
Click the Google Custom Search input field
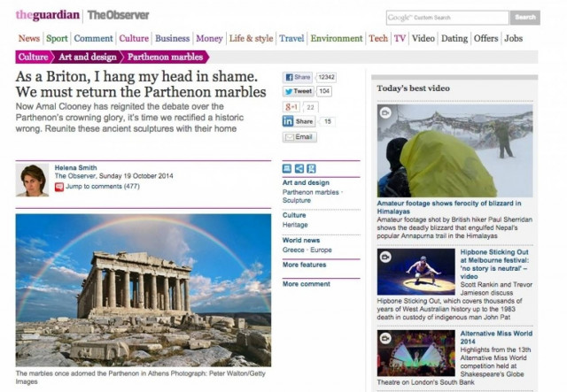(447, 18)
